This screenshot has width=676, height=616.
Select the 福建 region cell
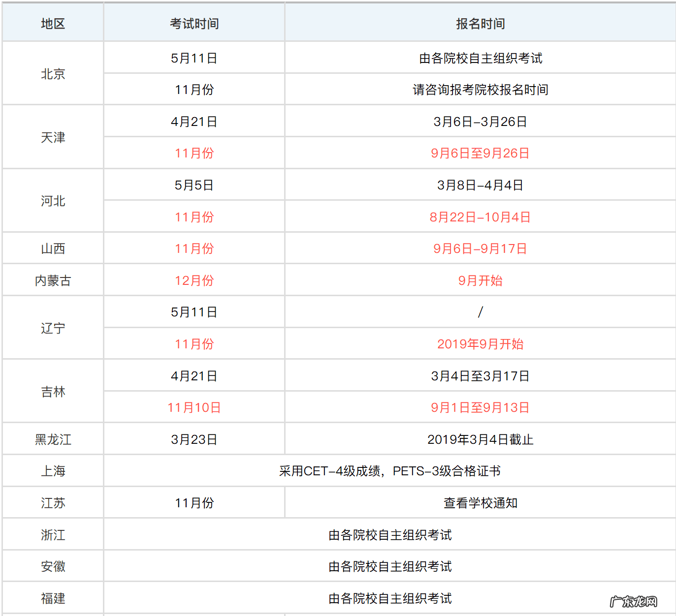click(53, 598)
